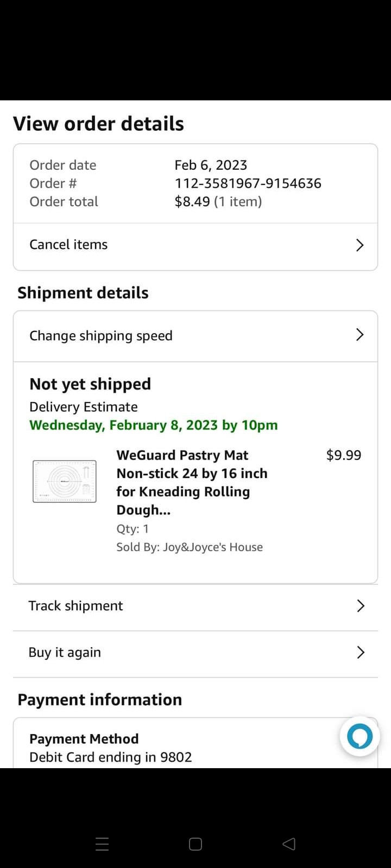Tap the Alexa assistant floating icon
This screenshot has width=391, height=868.
360,736
